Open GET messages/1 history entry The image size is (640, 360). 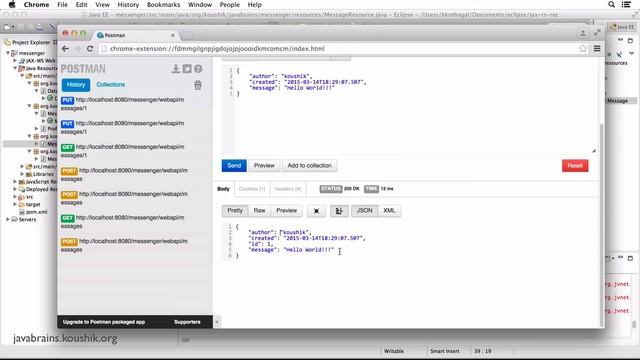tap(123, 151)
